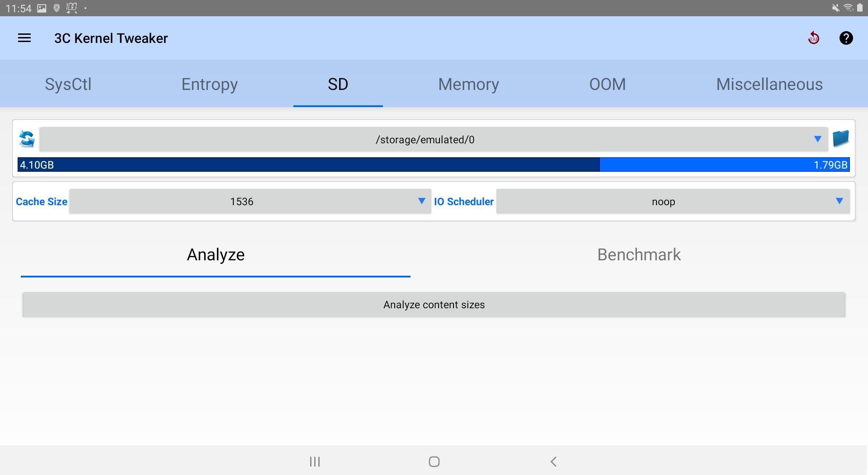Tap the battery status icon
Screen dimensions: 868x475
(859, 8)
